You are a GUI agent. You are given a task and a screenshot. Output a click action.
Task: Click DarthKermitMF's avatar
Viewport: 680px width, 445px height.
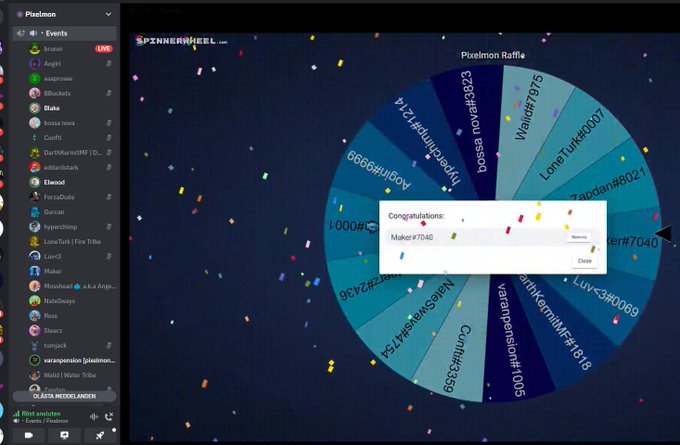tap(35, 152)
